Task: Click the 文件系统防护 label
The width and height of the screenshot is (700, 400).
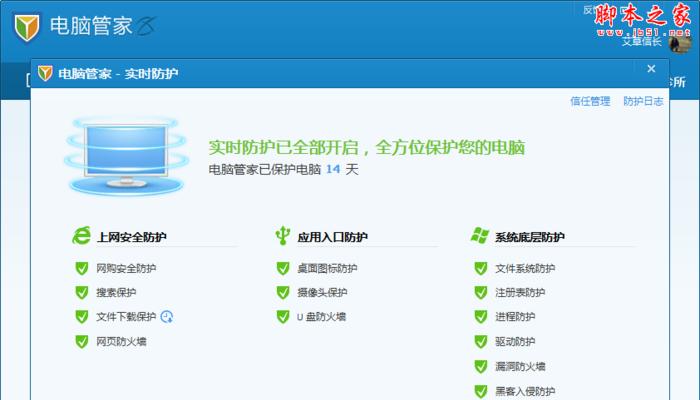Action: [x=525, y=268]
